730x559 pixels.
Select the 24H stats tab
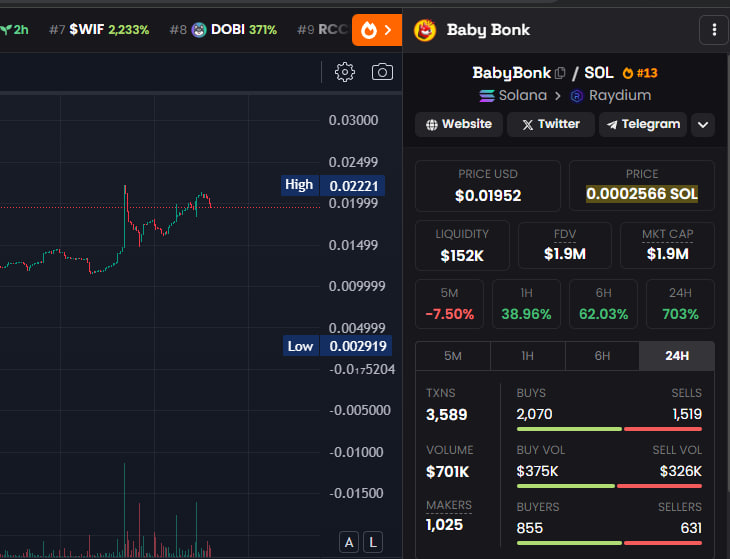[x=677, y=356]
